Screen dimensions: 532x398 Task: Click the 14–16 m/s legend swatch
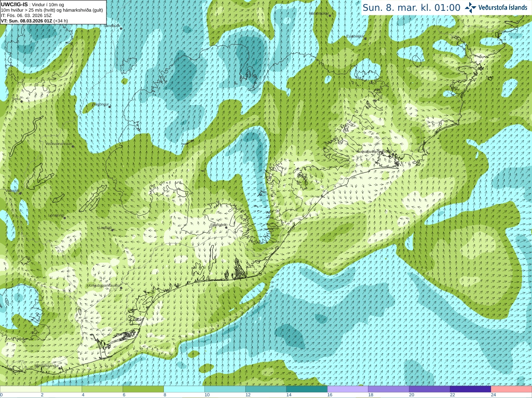307,389
